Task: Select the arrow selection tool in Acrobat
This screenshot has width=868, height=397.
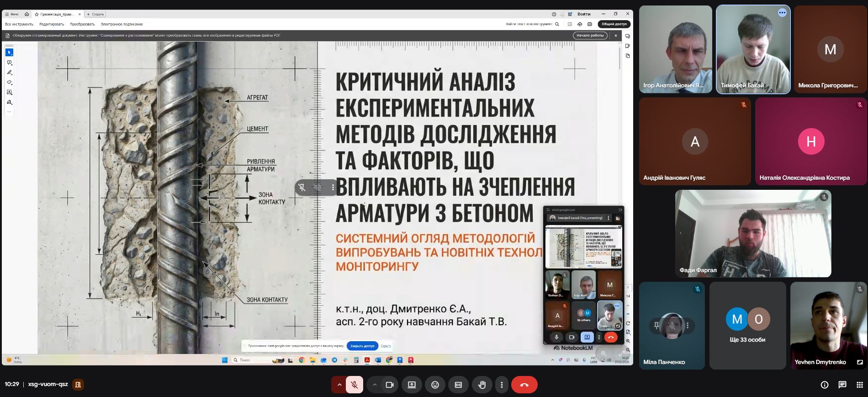Action: (x=9, y=53)
